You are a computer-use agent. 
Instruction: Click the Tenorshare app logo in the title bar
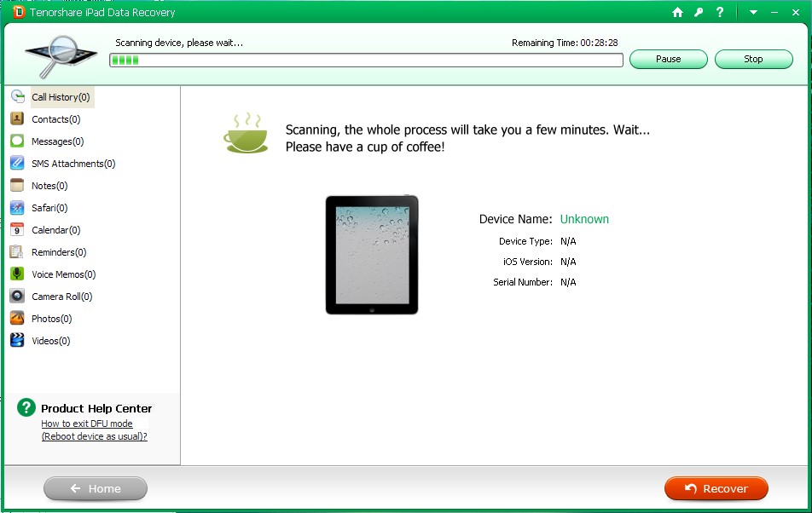tap(18, 12)
